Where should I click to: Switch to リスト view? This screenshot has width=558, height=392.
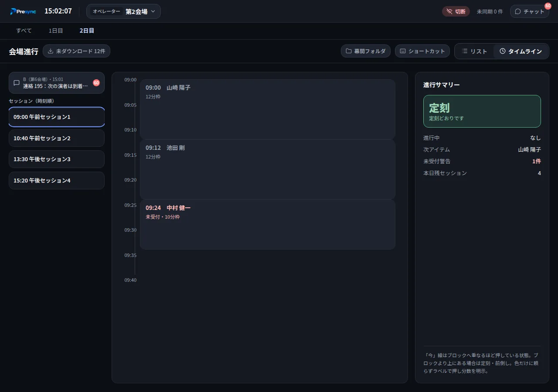pyautogui.click(x=474, y=51)
